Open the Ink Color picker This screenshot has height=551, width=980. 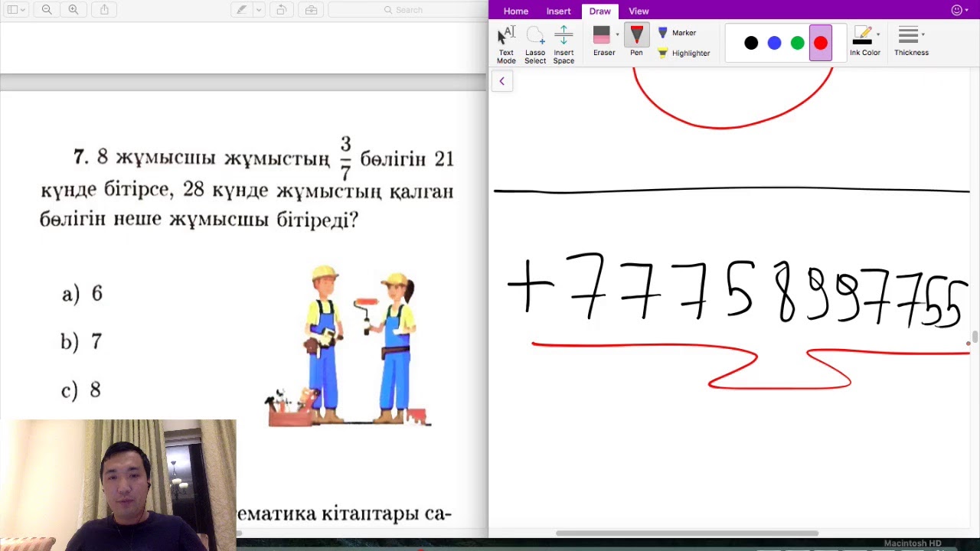[864, 41]
